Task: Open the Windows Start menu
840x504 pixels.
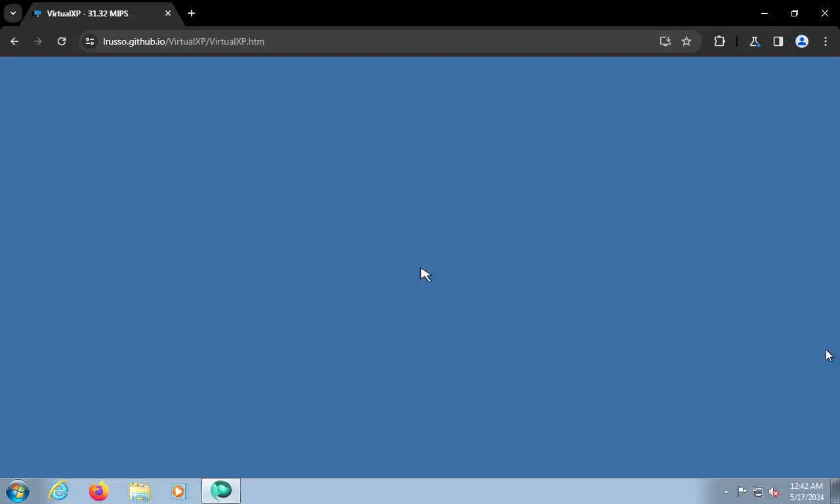Action: 18,491
